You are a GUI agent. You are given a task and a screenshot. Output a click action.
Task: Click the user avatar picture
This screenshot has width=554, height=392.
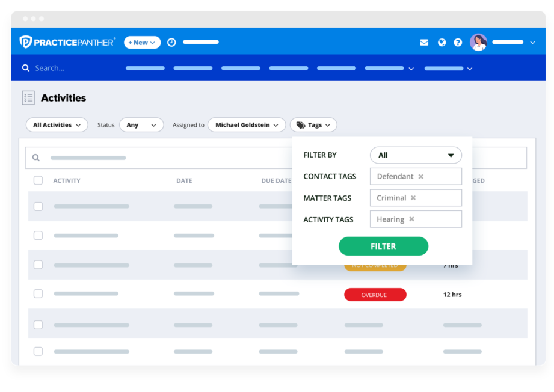tap(478, 42)
